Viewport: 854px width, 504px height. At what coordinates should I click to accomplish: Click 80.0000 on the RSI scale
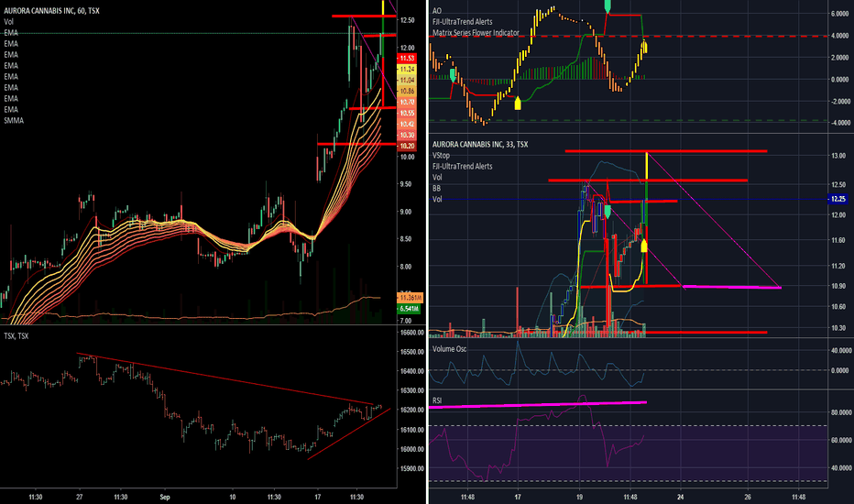(x=841, y=412)
